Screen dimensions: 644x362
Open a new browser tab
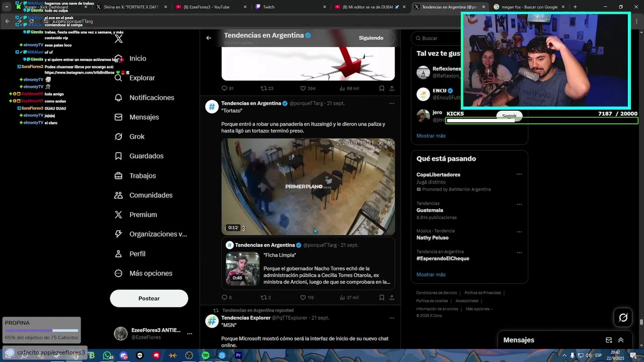[x=575, y=7]
